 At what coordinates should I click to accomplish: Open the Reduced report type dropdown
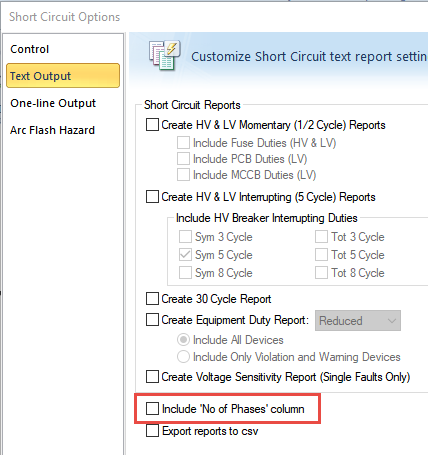point(358,321)
